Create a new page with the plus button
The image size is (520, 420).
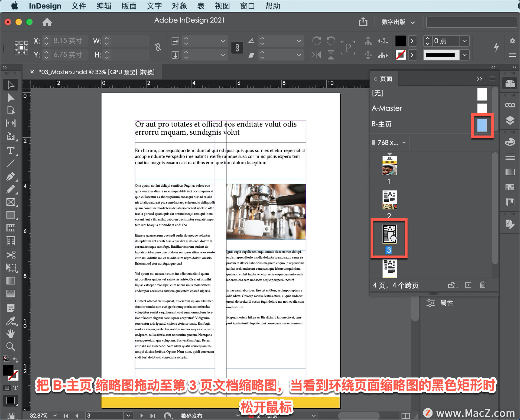(x=468, y=285)
